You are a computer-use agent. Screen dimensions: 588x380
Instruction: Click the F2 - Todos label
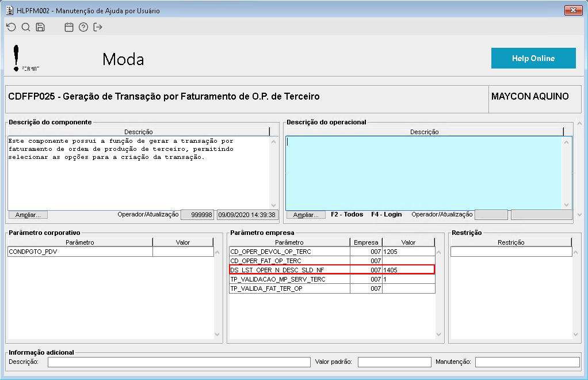347,214
